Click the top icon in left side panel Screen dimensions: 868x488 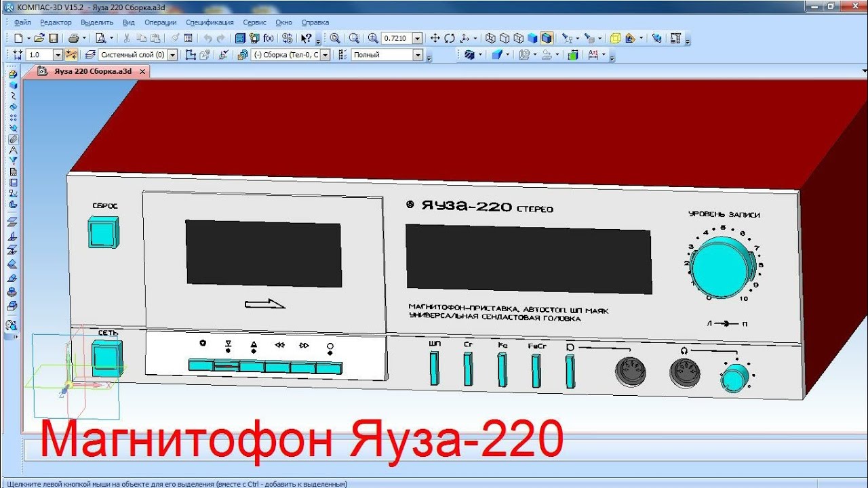pyautogui.click(x=13, y=74)
